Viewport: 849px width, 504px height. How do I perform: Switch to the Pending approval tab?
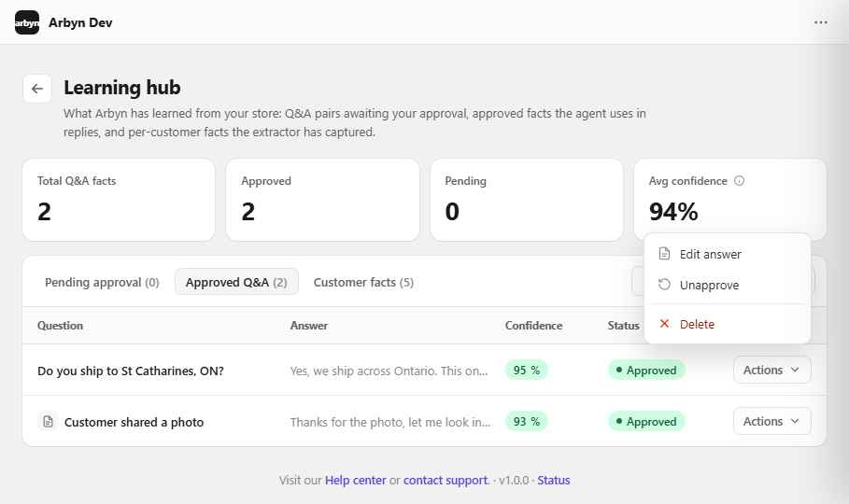[102, 282]
